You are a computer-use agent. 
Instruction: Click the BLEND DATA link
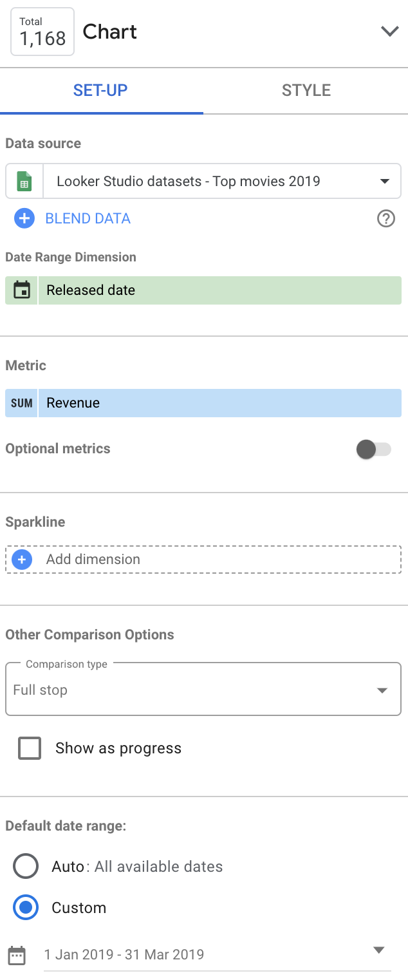click(x=88, y=218)
